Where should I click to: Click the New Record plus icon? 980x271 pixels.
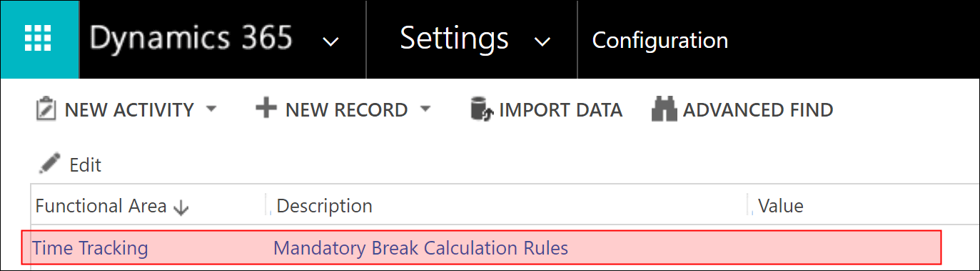pyautogui.click(x=266, y=109)
